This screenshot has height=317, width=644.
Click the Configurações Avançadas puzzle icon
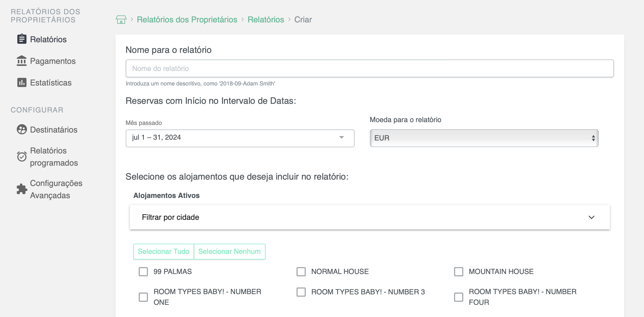22,189
